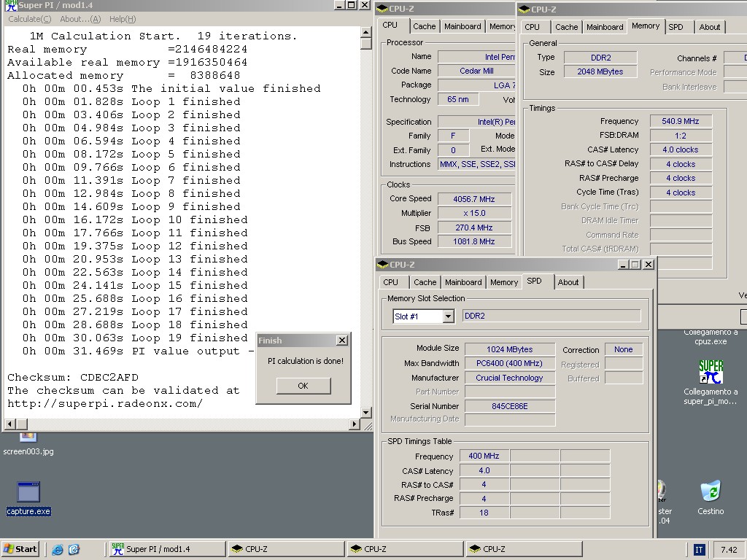Click the Checksum: CDEC2AFD line
The image size is (747, 560).
73,378
